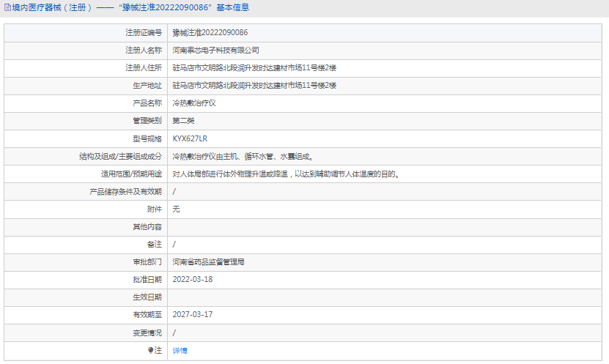Select the intended use text starting 对人体局部

(x=287, y=174)
